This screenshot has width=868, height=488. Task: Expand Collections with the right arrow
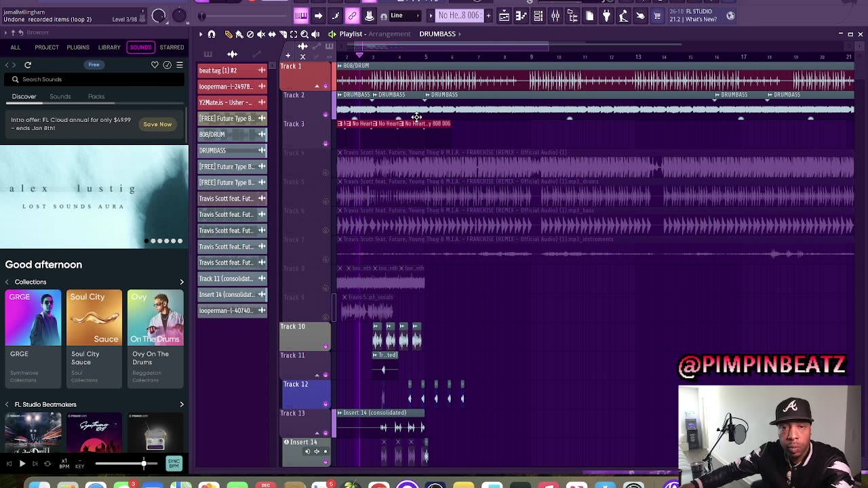click(181, 282)
